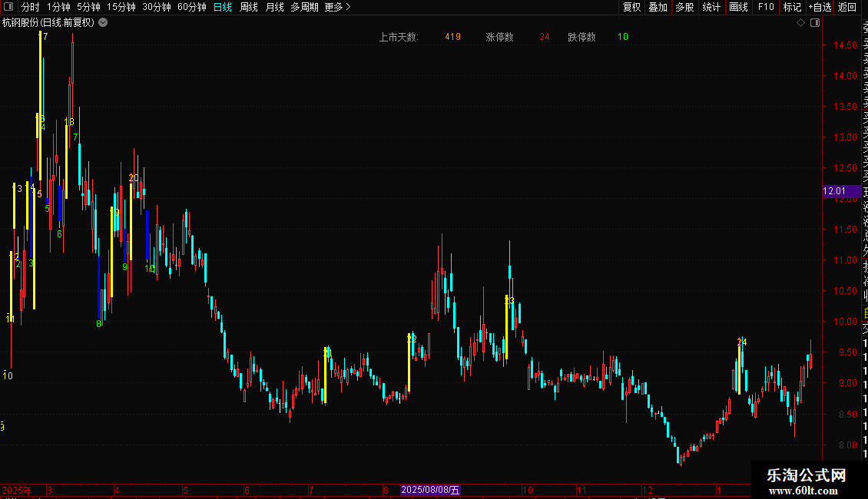Click the 10.00 price axis label
Screen dimensions: 868x499
pyautogui.click(x=845, y=322)
